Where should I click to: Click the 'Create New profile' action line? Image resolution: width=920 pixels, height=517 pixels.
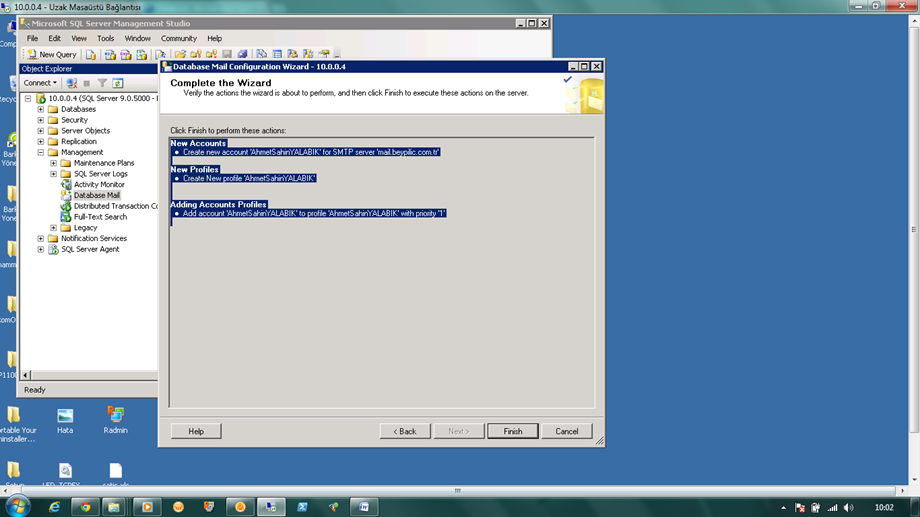[x=249, y=178]
